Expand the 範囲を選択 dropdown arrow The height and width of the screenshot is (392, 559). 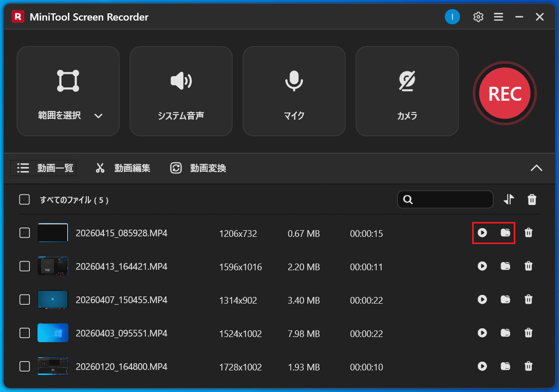(x=99, y=116)
